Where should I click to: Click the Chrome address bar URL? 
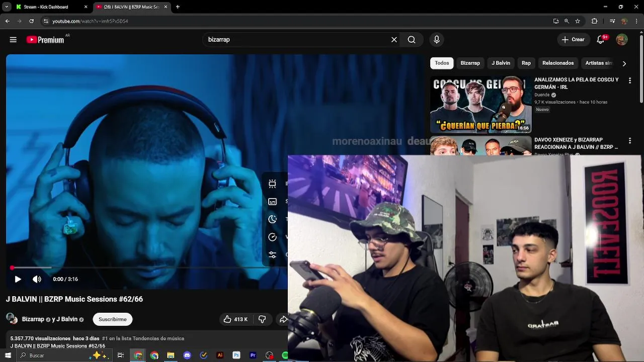click(x=91, y=21)
